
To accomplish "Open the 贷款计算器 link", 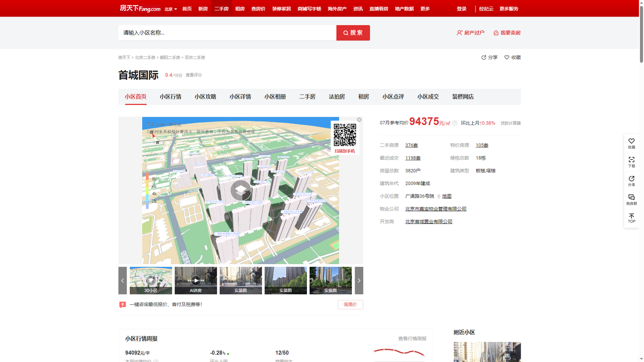I will (511, 123).
